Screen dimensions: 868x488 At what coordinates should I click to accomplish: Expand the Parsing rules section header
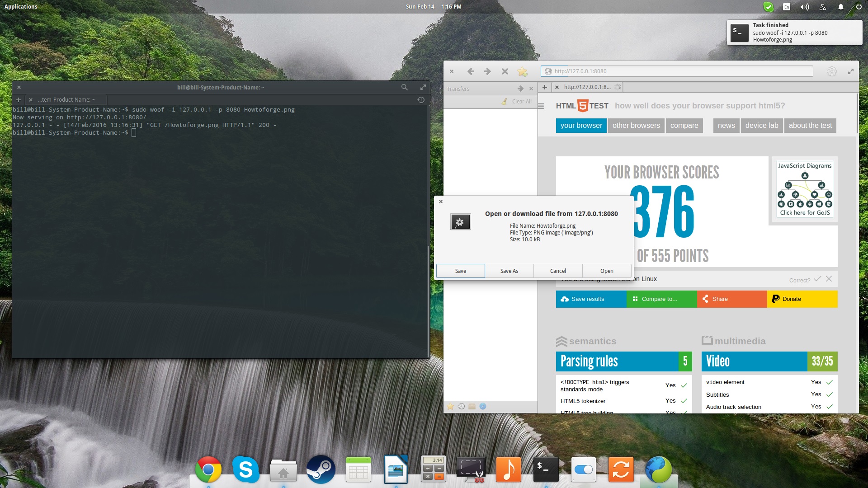[624, 361]
